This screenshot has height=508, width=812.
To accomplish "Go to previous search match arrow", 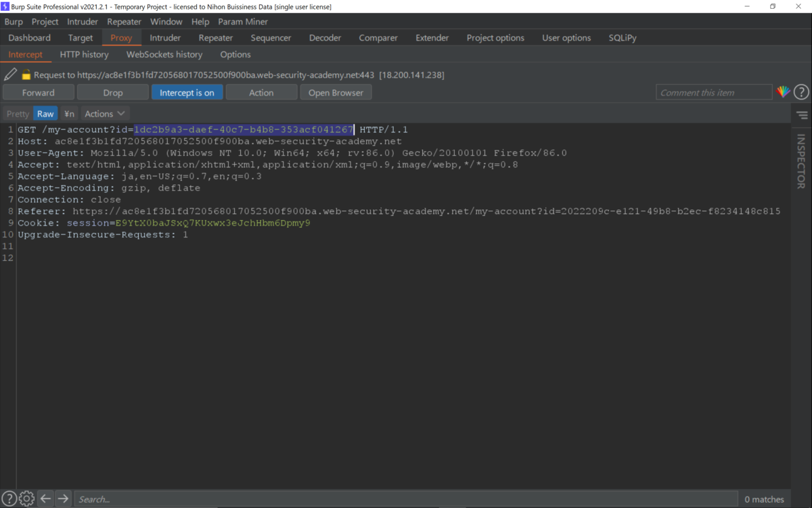I will tap(45, 499).
